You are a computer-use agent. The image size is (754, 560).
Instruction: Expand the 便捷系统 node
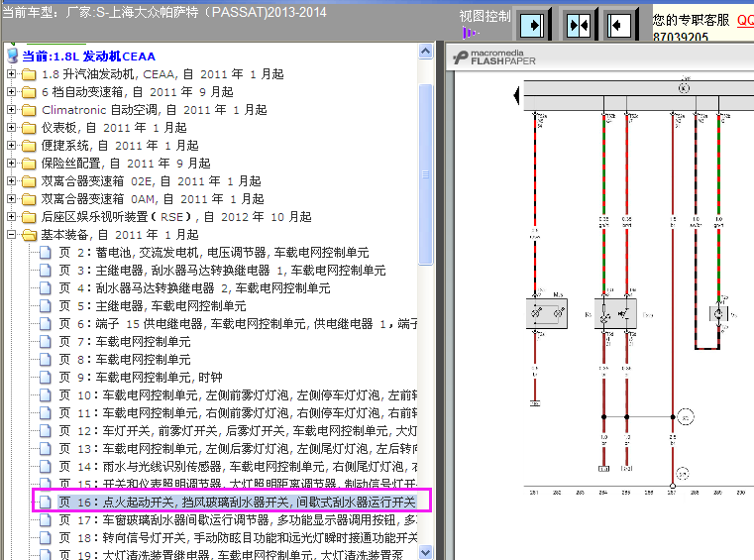click(11, 146)
